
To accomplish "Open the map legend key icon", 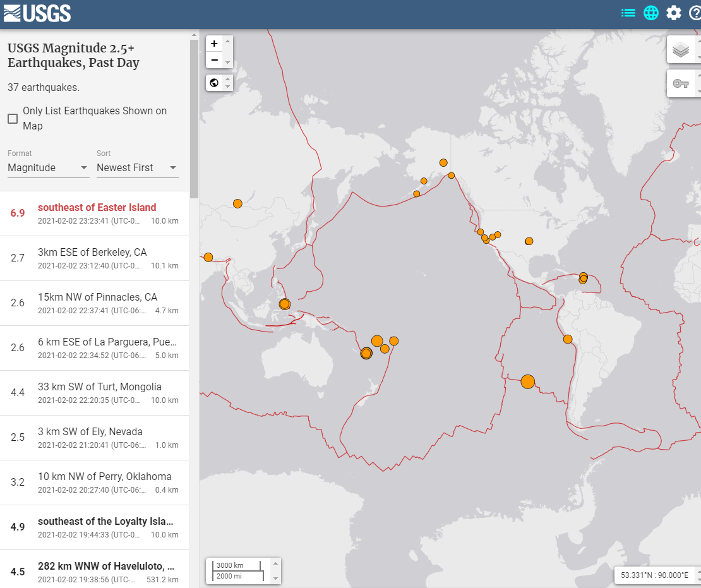I will point(680,83).
